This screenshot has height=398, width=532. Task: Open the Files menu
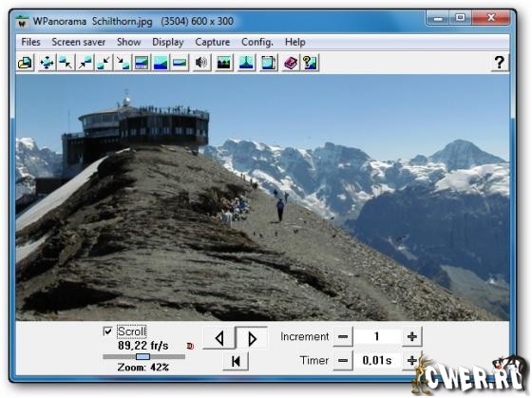coord(30,42)
